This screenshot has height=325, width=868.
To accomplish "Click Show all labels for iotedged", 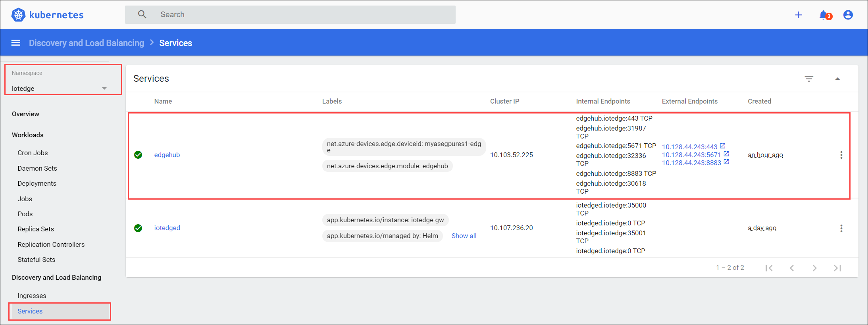I will [464, 236].
